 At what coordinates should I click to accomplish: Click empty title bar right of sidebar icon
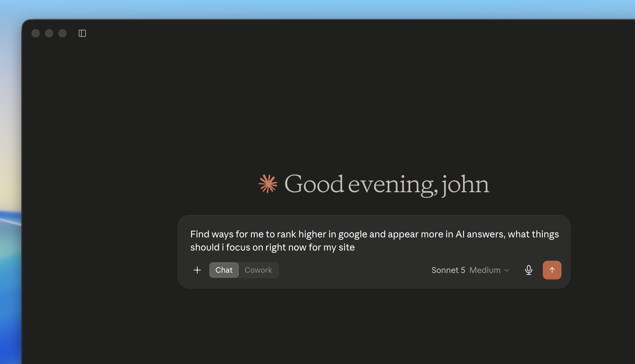coord(350,33)
